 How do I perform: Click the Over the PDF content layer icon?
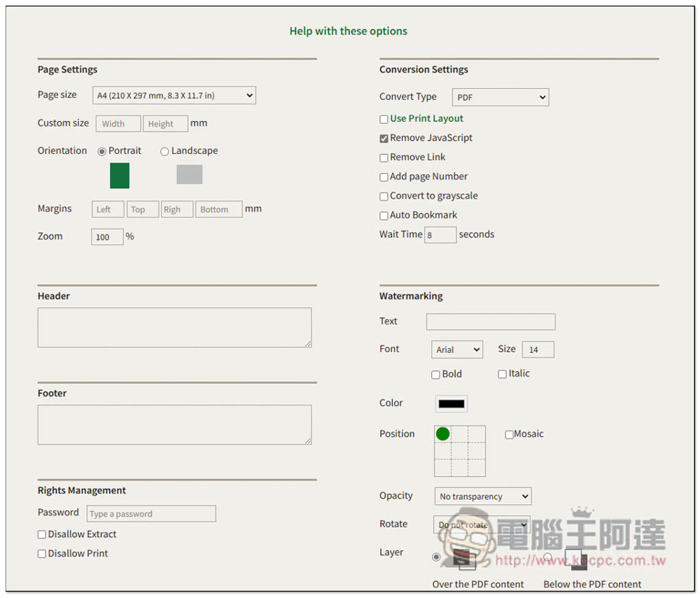pos(465,559)
